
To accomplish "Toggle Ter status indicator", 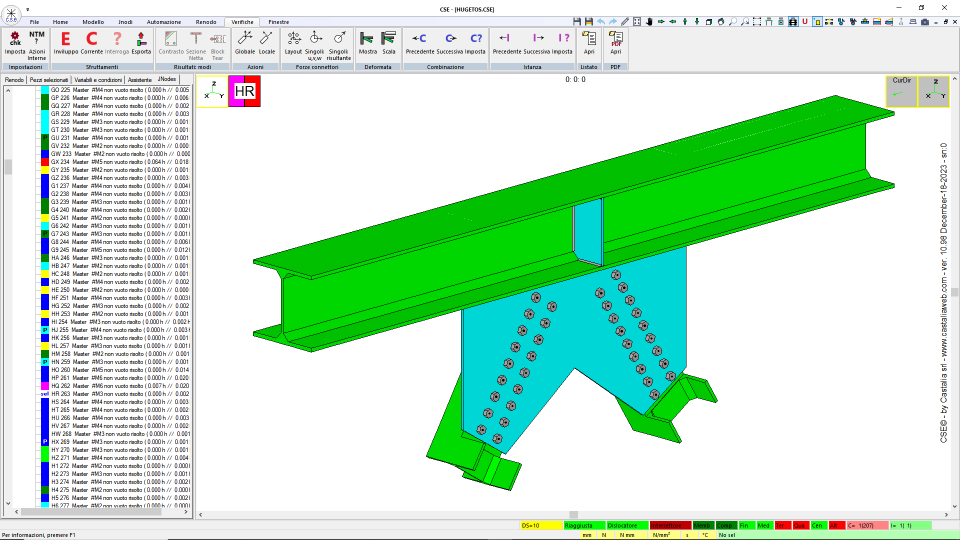I will [x=782, y=525].
